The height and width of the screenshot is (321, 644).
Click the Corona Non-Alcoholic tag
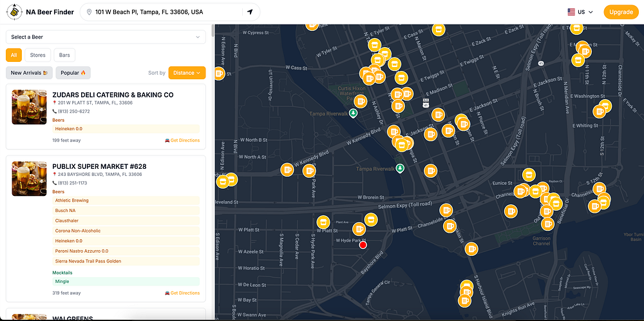(x=126, y=231)
